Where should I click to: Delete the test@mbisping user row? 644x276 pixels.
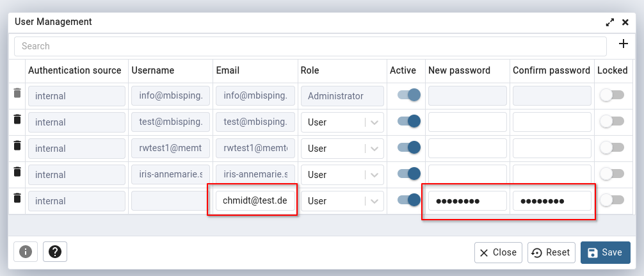pos(17,120)
